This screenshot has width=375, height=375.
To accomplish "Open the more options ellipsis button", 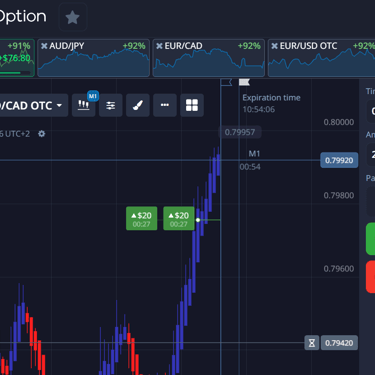I will (x=165, y=105).
